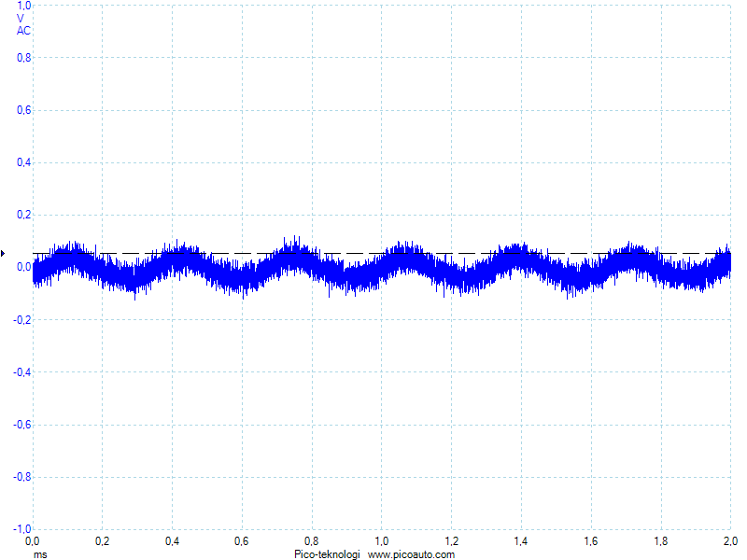Click the Pico-teknologi footer text
The height and width of the screenshot is (560, 747).
pos(327,554)
